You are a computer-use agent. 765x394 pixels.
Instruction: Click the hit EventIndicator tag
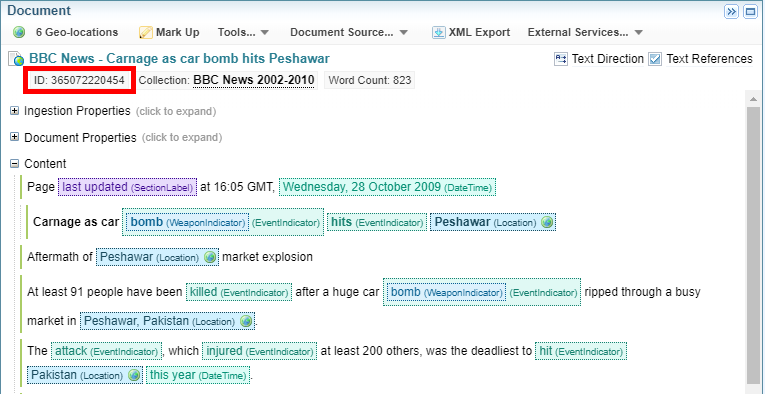click(581, 351)
